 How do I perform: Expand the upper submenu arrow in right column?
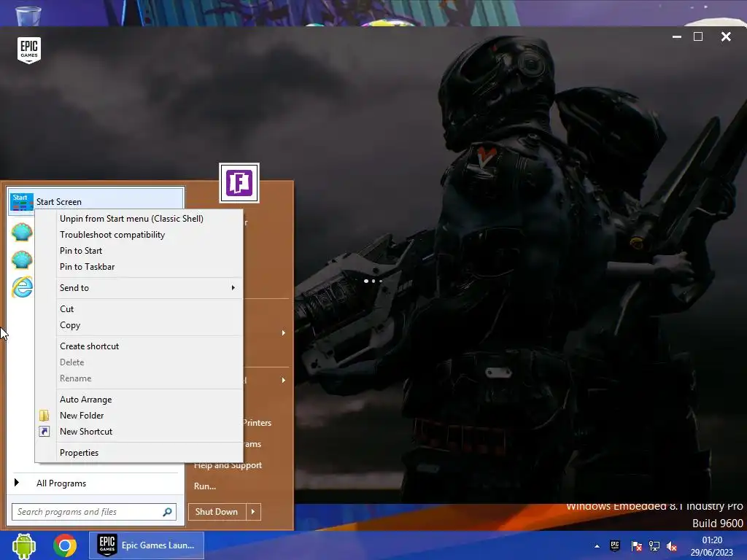tap(284, 332)
